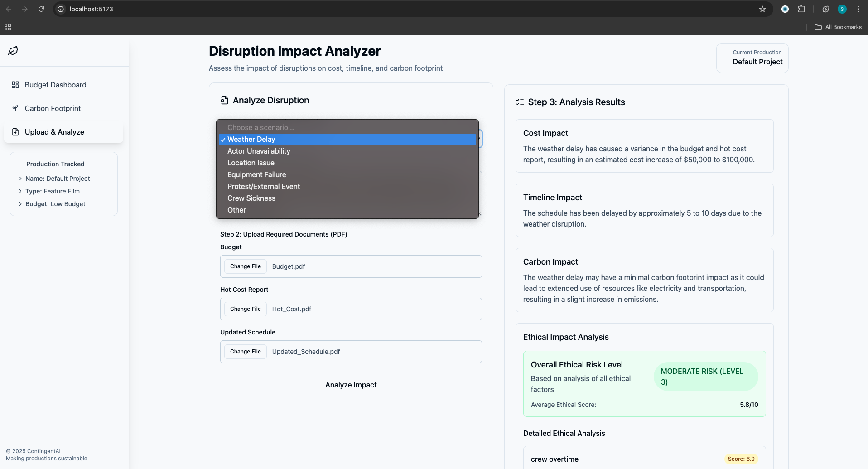This screenshot has width=868, height=469.
Task: Choose Actor Unavailability from the scenario list
Action: pyautogui.click(x=347, y=151)
